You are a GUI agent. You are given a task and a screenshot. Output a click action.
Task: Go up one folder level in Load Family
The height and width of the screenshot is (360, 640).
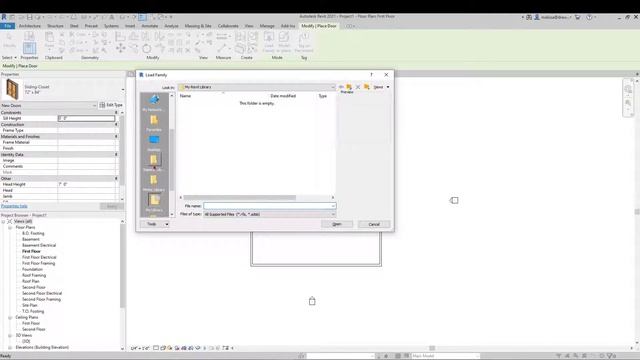click(349, 87)
